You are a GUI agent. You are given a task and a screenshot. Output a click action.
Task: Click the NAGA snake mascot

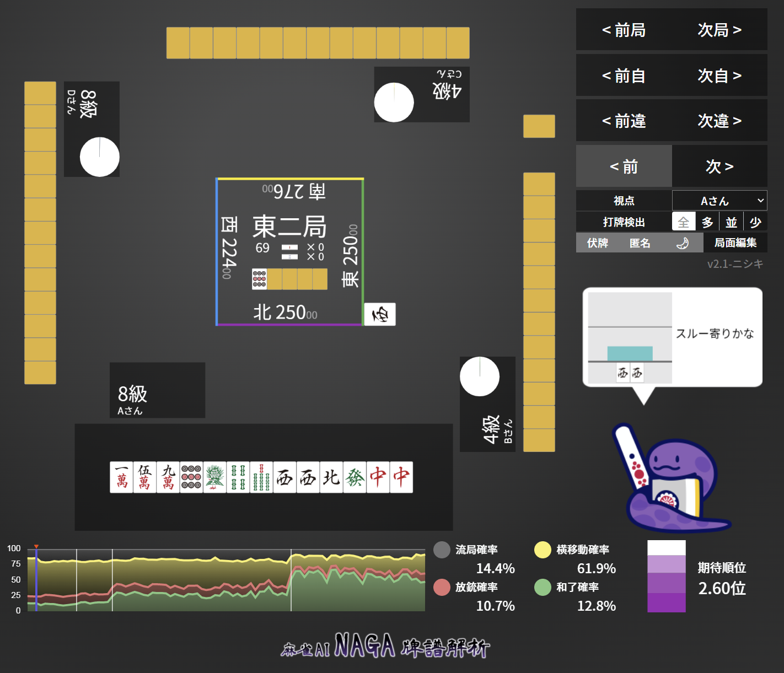pyautogui.click(x=671, y=478)
